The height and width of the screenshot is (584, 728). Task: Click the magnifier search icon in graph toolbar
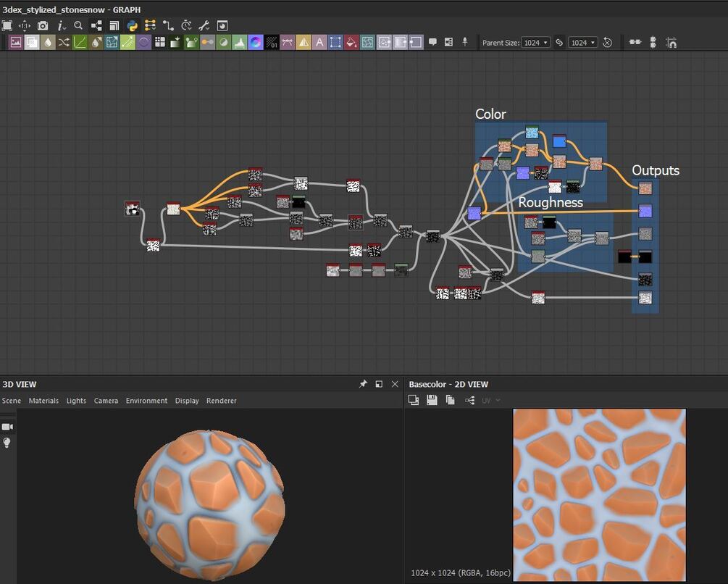pyautogui.click(x=78, y=25)
